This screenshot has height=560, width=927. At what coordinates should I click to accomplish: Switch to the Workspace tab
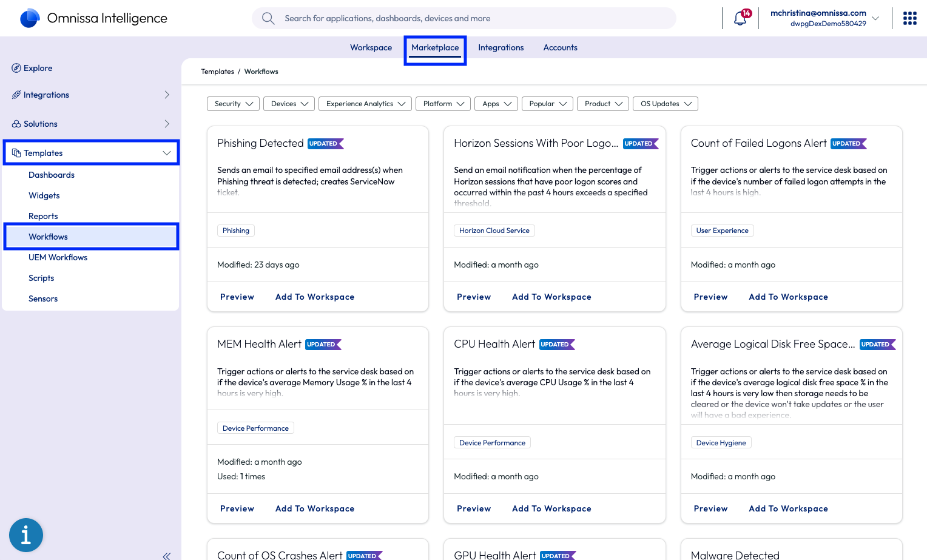371,47
